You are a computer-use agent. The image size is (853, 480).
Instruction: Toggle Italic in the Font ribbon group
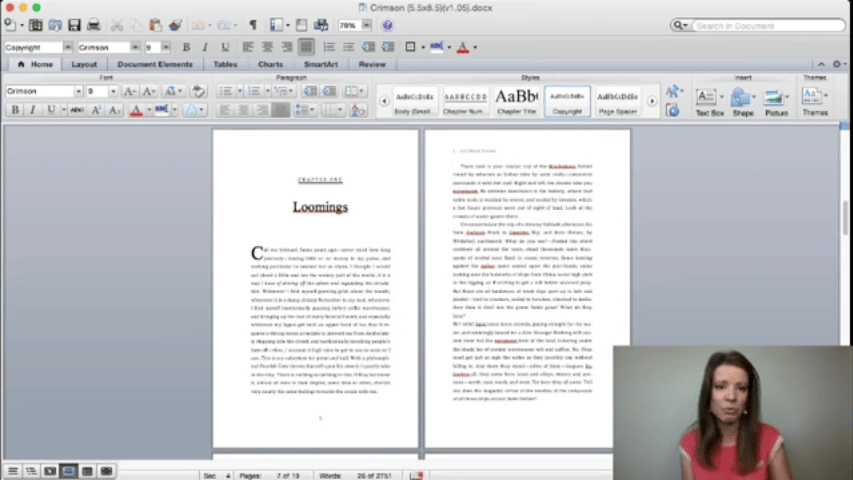pos(32,110)
